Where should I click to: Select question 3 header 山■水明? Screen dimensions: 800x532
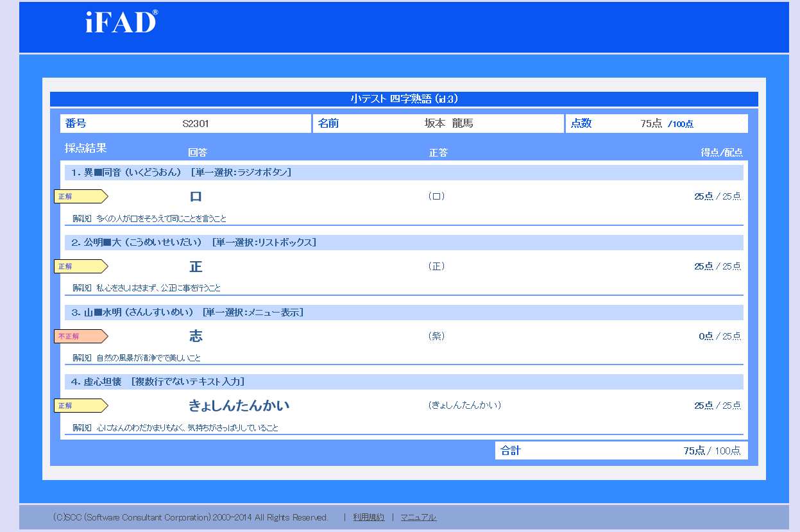point(187,313)
